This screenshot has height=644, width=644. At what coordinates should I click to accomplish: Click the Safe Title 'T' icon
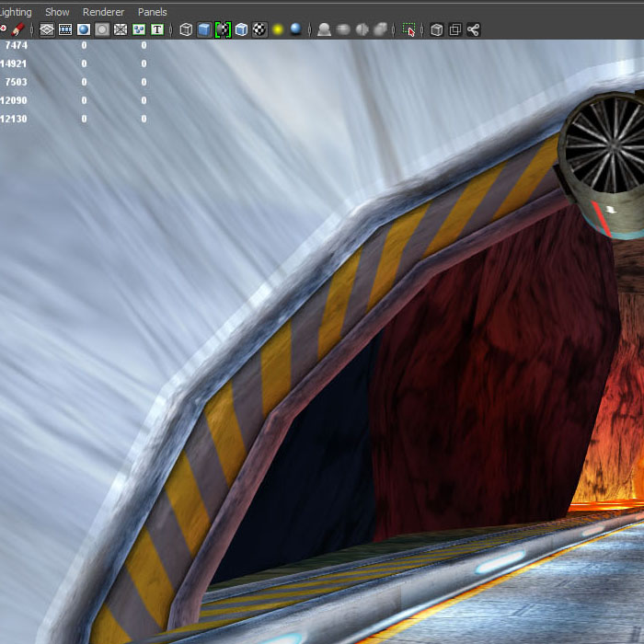click(157, 29)
